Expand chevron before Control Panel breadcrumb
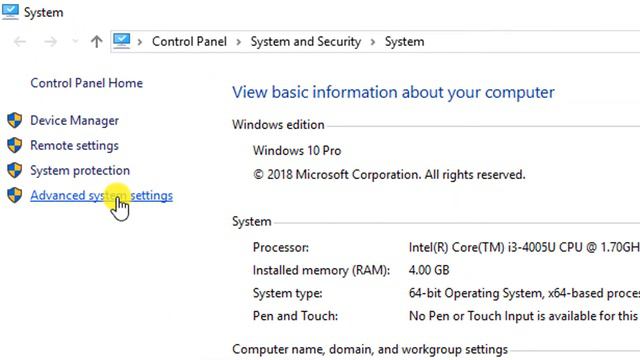640x360 pixels. click(x=140, y=42)
